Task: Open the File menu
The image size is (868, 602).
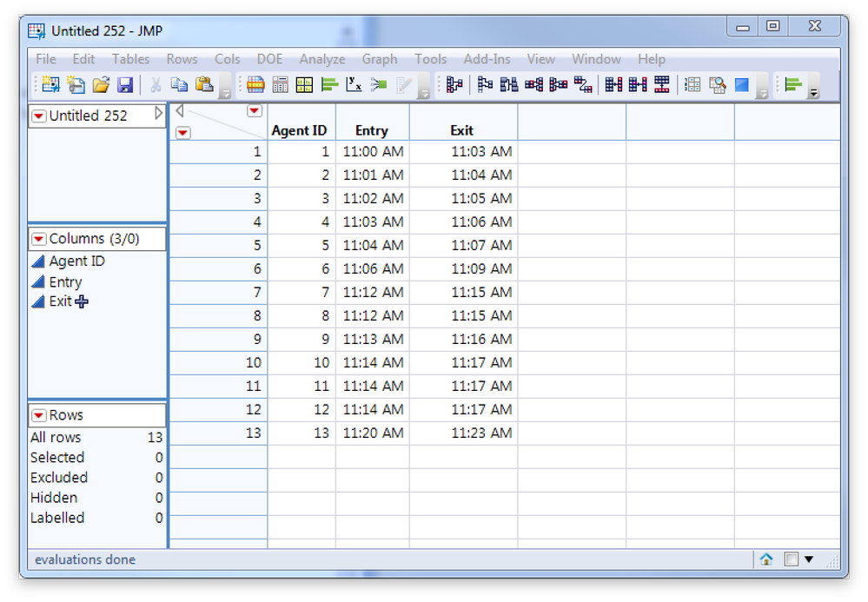Action: pyautogui.click(x=46, y=59)
